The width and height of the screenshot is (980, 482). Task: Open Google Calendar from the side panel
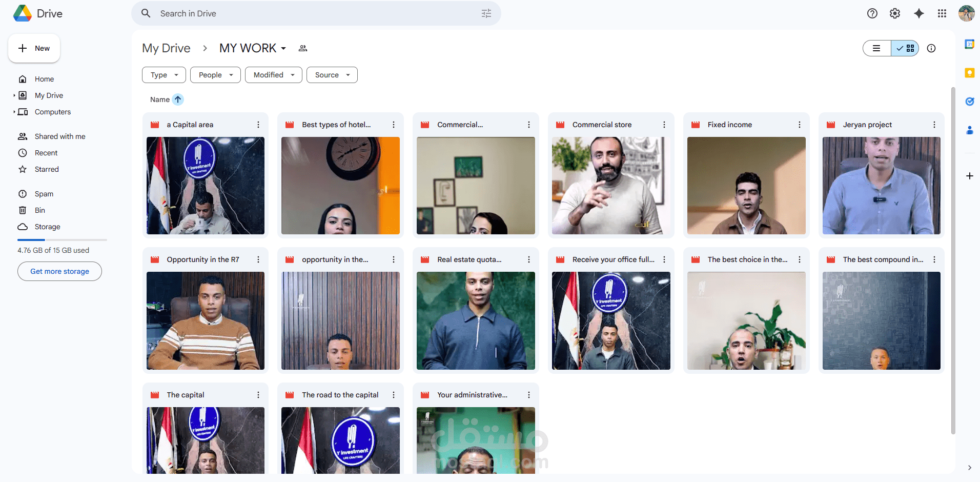970,44
